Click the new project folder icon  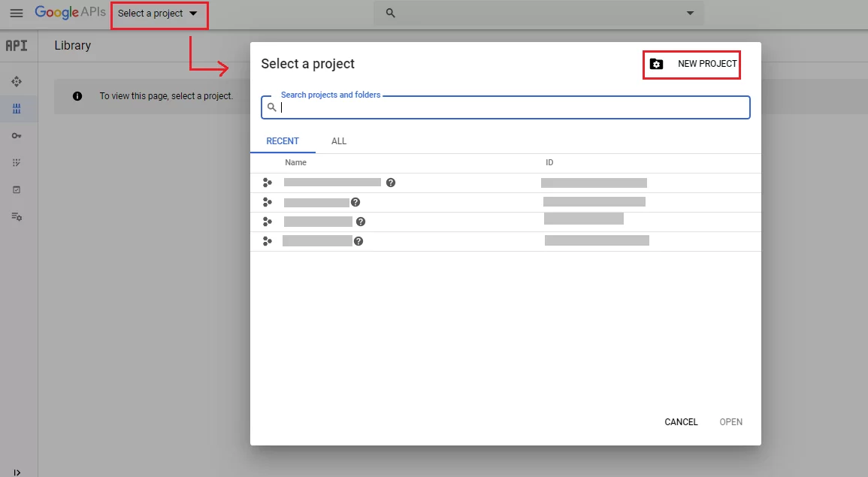657,65
